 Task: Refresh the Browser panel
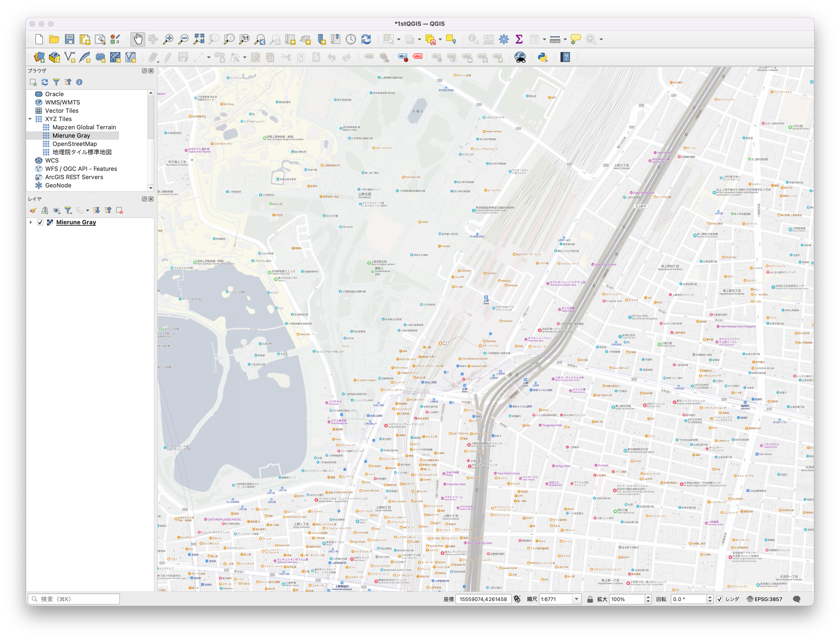tap(44, 82)
